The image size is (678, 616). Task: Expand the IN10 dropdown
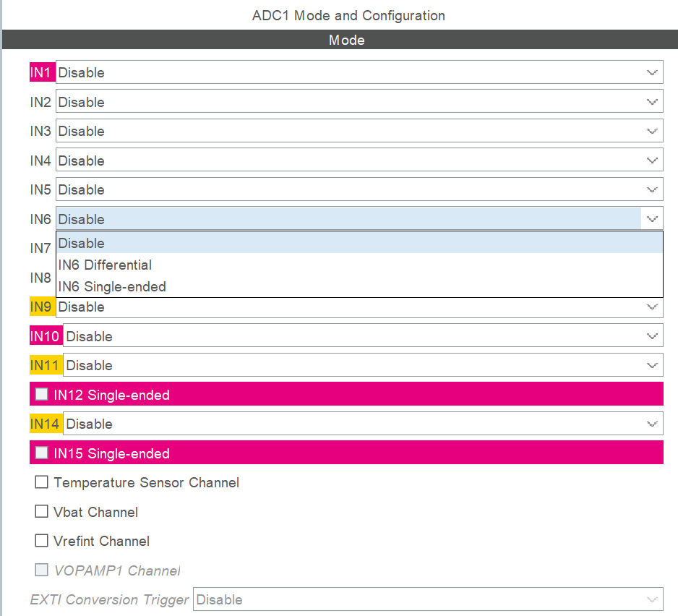(x=363, y=335)
